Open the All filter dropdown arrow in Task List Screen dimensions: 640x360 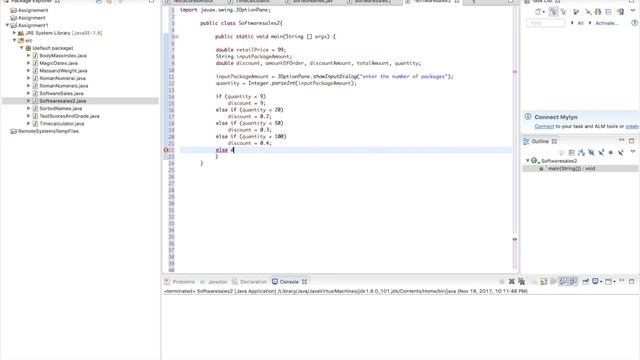pyautogui.click(x=572, y=23)
